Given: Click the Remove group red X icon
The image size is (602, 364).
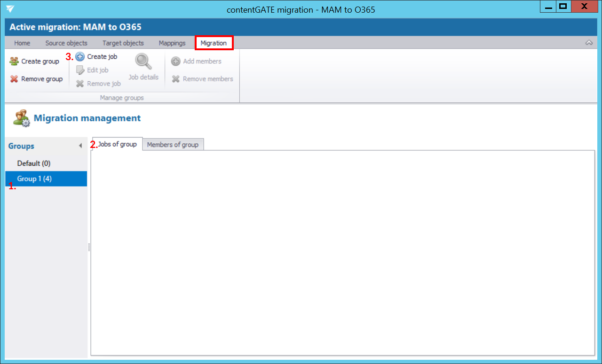Looking at the screenshot, I should tap(14, 79).
